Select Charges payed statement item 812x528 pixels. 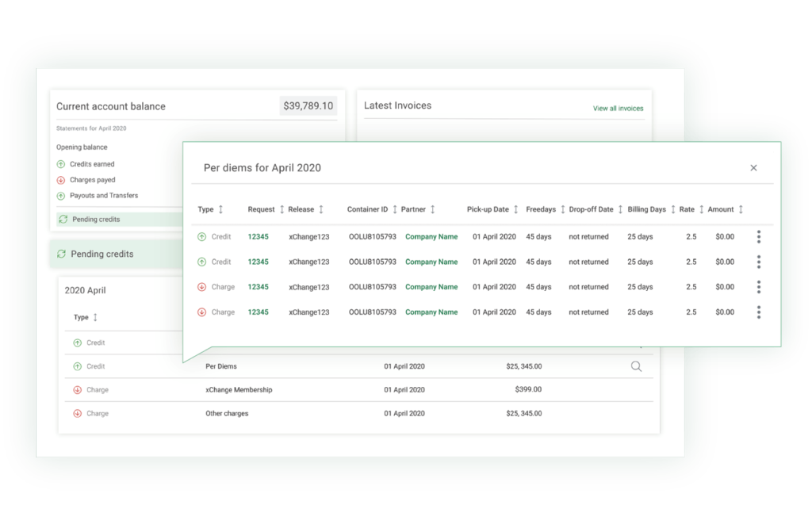pyautogui.click(x=93, y=180)
